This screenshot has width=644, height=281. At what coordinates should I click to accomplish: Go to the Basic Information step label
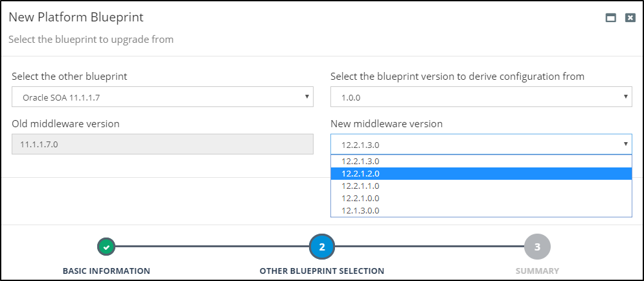[106, 271]
